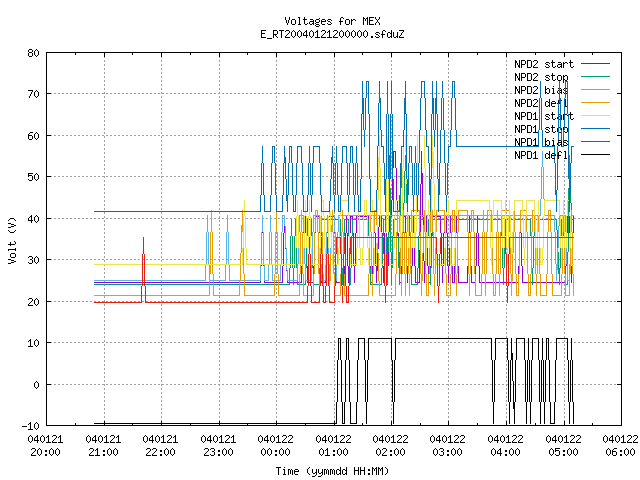Image resolution: width=640 pixels, height=480 pixels.
Task: Click the x-axis label 040122 00:00
Action: click(276, 446)
